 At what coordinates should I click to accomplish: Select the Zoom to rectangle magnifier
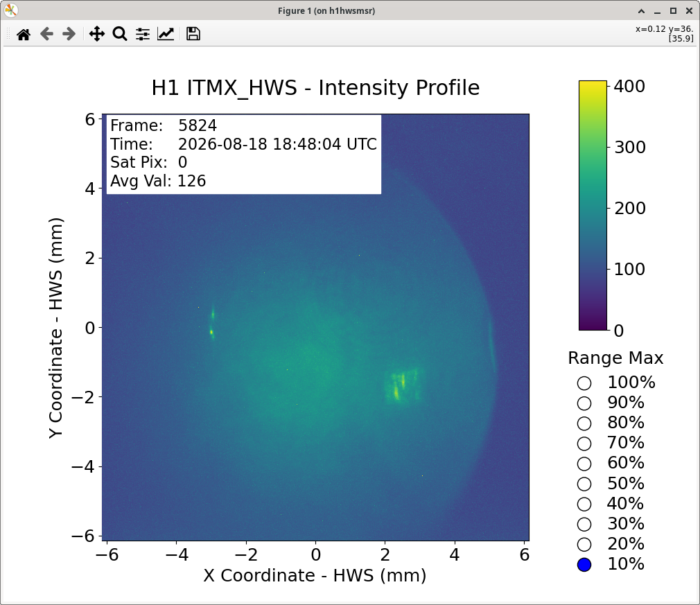click(120, 34)
